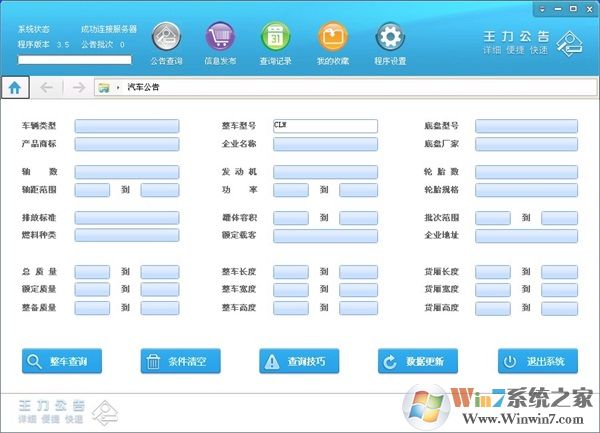This screenshot has width=600, height=433.
Task: Focus the 排放标准 input field
Action: click(x=127, y=218)
